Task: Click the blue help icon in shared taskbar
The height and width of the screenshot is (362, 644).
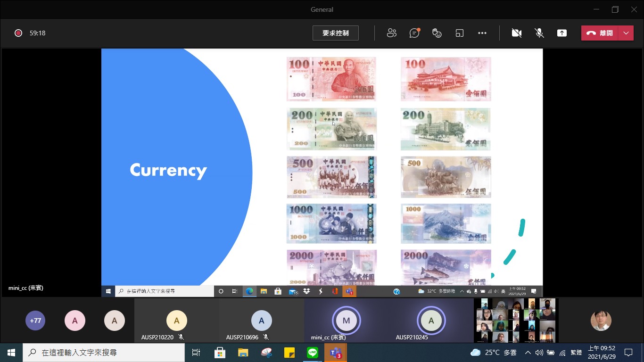Action: click(396, 291)
